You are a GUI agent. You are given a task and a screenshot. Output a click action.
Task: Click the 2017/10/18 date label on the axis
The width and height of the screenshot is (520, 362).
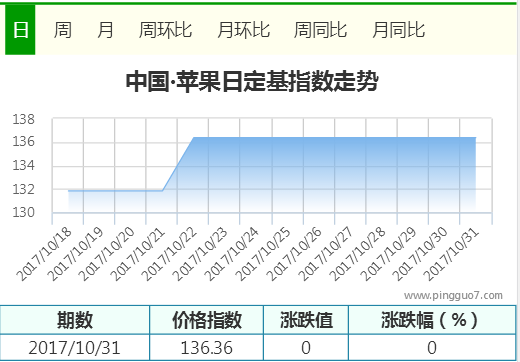click(x=44, y=254)
